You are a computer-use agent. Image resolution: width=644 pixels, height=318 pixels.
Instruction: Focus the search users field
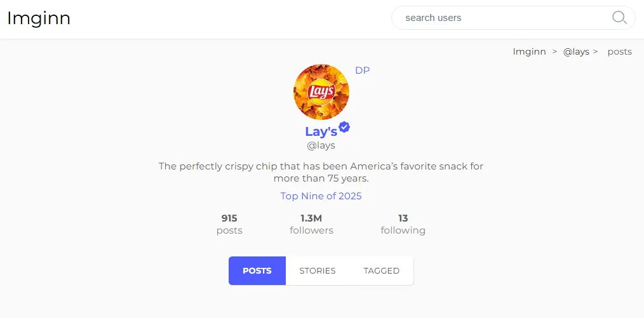pos(502,18)
